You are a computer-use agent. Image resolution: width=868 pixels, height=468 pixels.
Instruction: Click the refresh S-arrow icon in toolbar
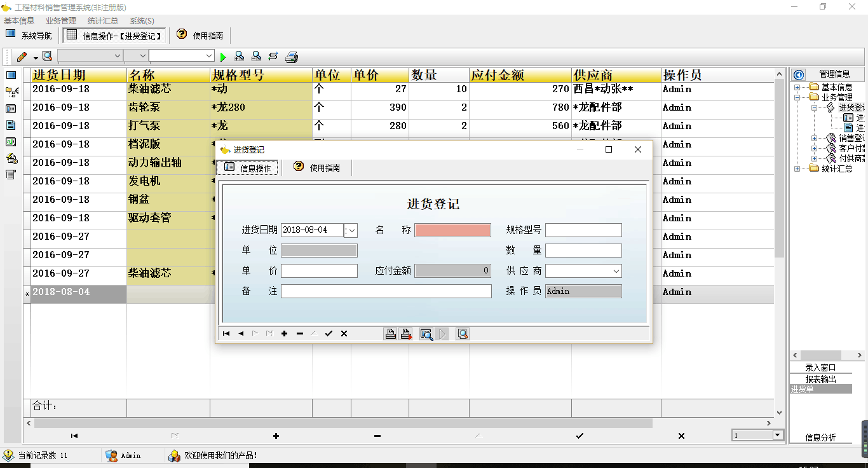tap(273, 57)
